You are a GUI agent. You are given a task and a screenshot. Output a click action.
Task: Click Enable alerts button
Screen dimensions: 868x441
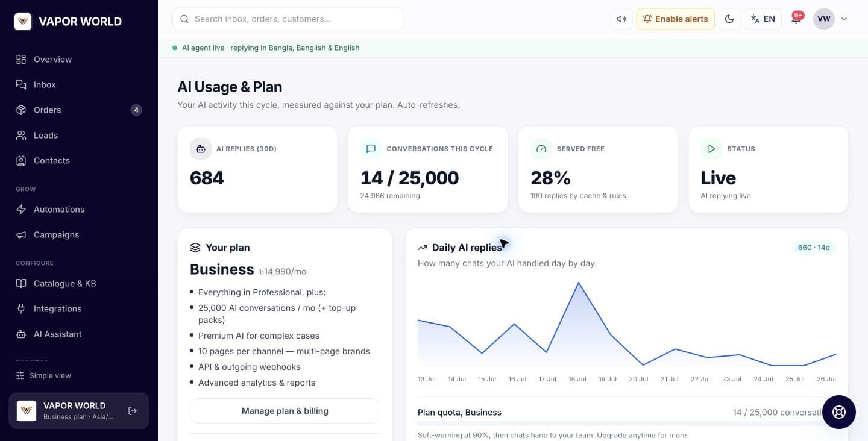(676, 19)
